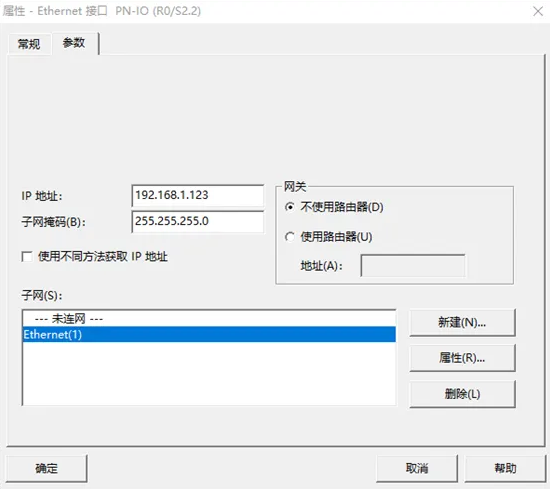The image size is (550, 489).
Task: Select 使用路由器 radio option
Action: pyautogui.click(x=290, y=237)
